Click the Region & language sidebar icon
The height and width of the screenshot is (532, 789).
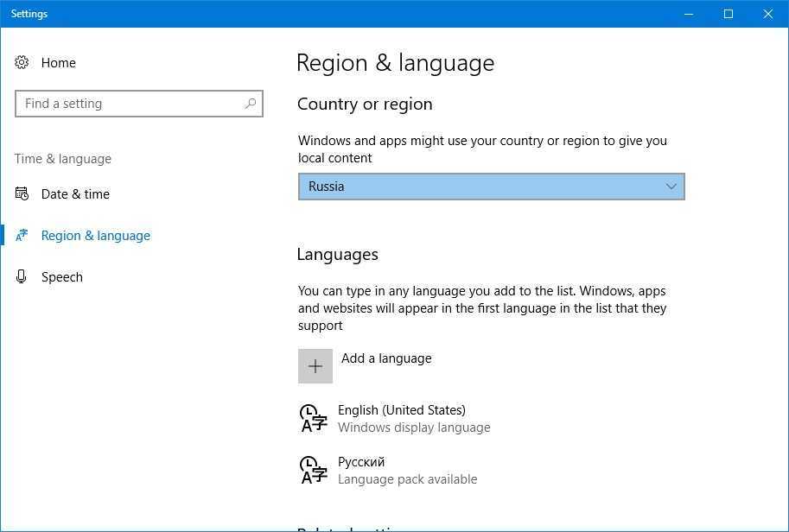point(22,235)
